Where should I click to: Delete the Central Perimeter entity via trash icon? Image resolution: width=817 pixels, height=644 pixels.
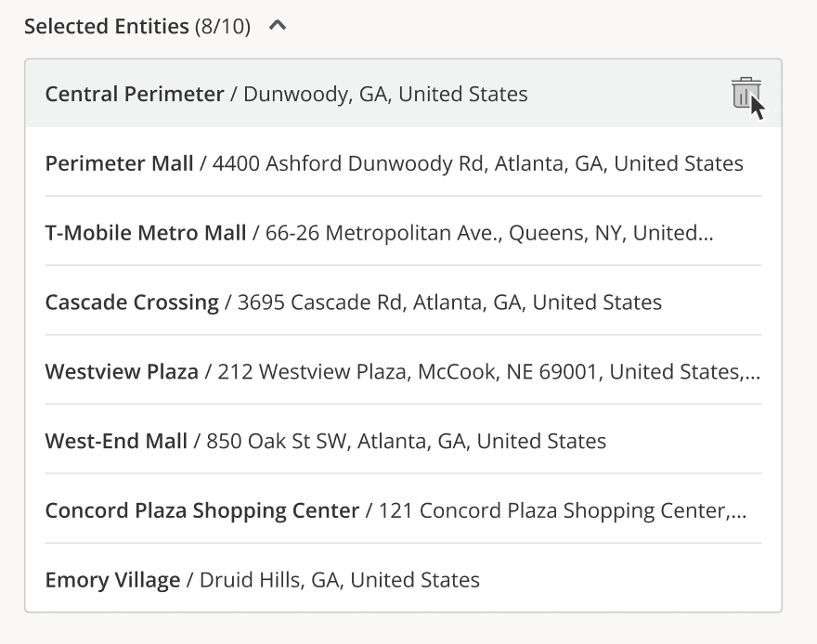[x=745, y=94]
